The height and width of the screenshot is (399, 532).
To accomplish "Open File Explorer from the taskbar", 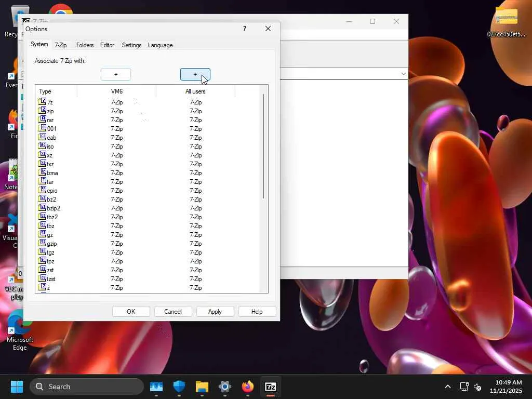I will tap(202, 387).
